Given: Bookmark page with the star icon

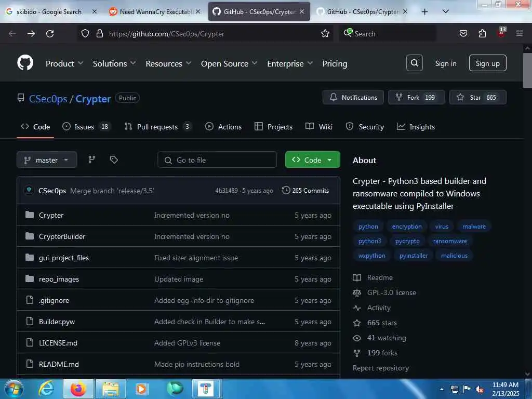Looking at the screenshot, I should 325,34.
